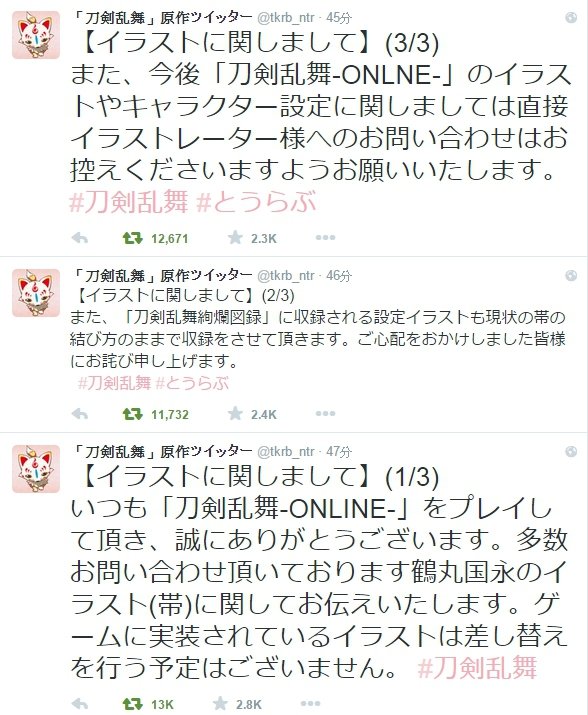The image size is (588, 715).
Task: Open #とうらぶ hashtag in the (3/3) tweet
Action: click(256, 202)
